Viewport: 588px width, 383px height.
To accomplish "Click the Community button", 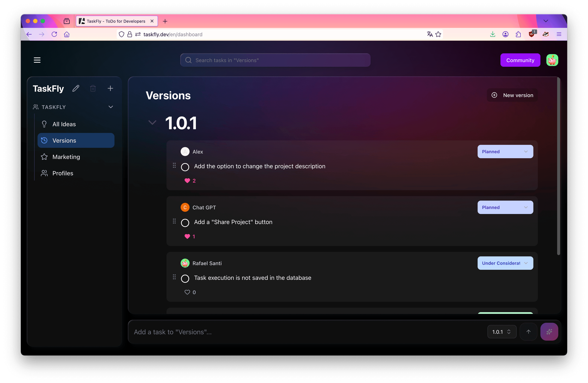I will point(520,60).
